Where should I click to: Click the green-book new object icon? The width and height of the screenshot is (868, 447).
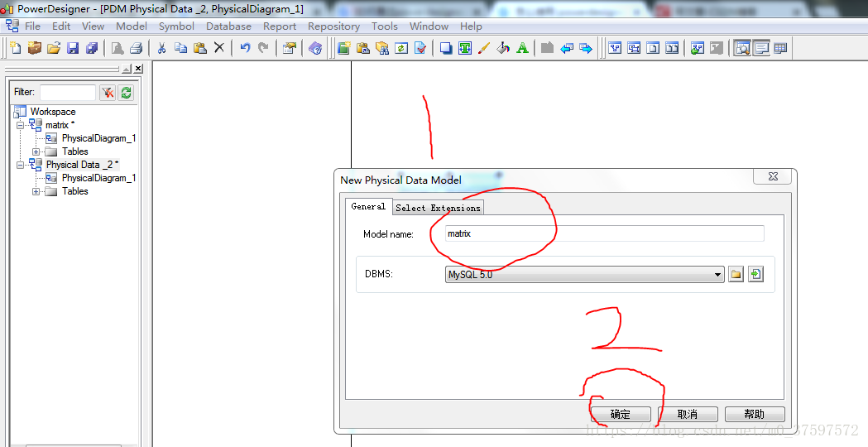coord(343,48)
